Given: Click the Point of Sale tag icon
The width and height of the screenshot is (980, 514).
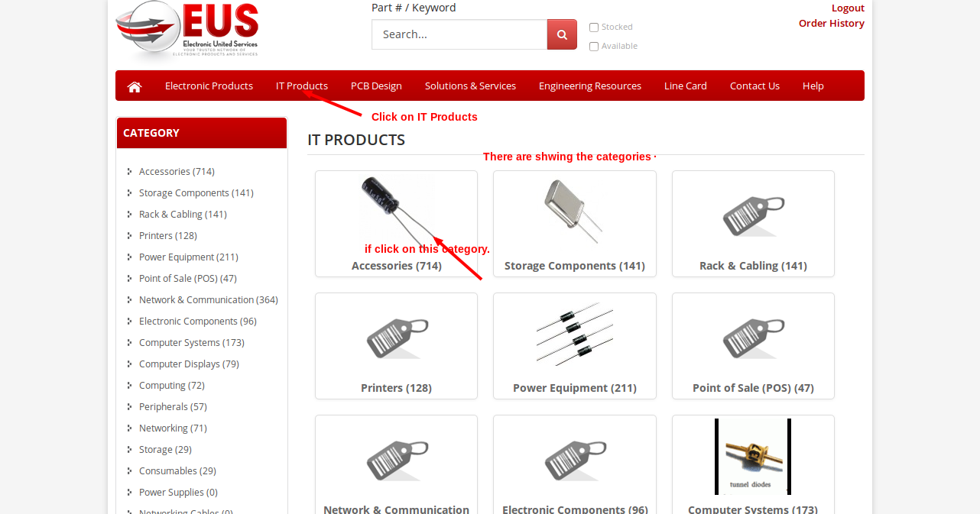Looking at the screenshot, I should (754, 338).
